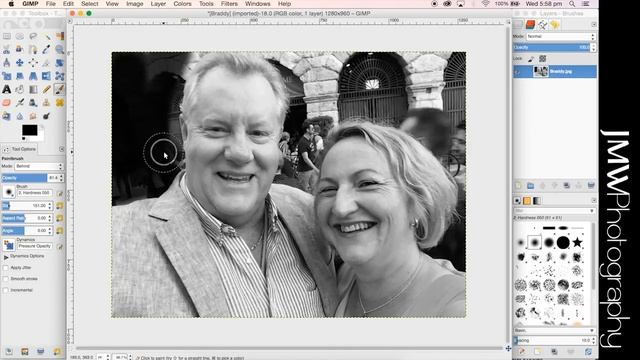Select the Measure compass tool

coord(7,63)
